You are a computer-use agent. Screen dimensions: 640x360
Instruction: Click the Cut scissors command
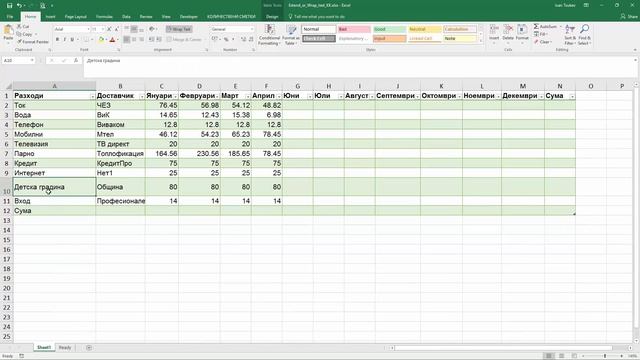point(23,27)
